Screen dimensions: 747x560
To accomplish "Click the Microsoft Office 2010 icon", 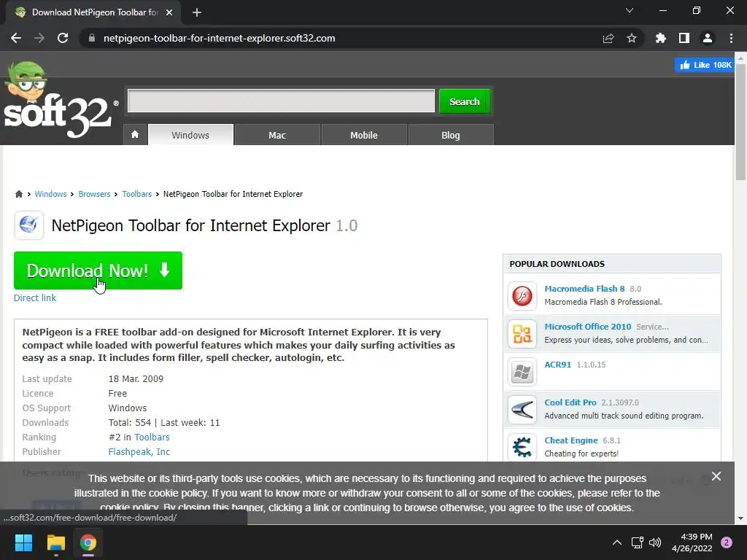I will coord(522,334).
